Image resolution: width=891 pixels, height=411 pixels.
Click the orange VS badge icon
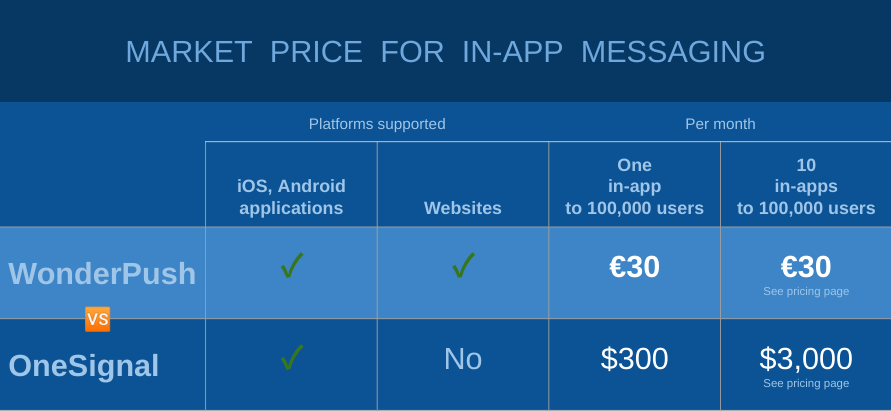click(98, 319)
